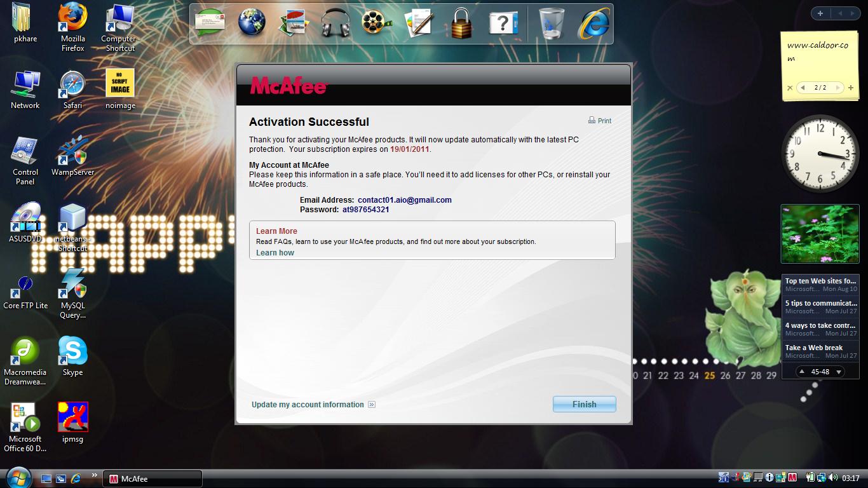The width and height of the screenshot is (868, 488).
Task: Open WampServer desktop shortcut
Action: 72,156
